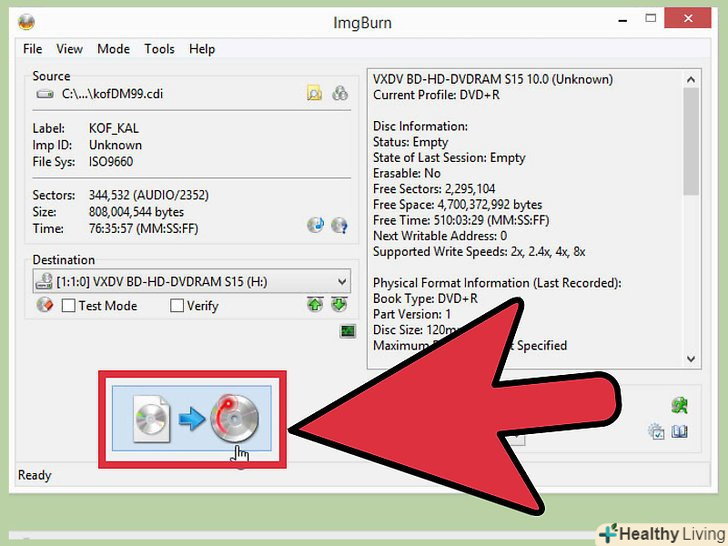Click the Ready status bar text
The width and height of the screenshot is (728, 546).
[34, 475]
